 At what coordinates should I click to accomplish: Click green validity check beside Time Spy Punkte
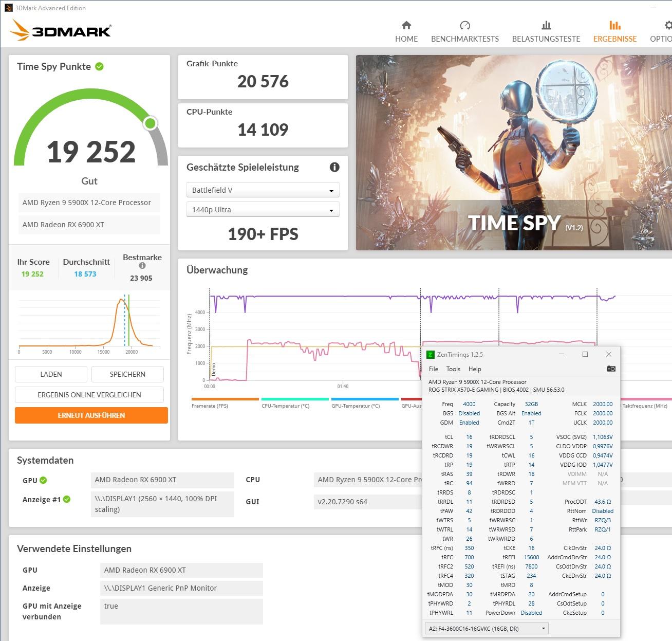point(100,66)
